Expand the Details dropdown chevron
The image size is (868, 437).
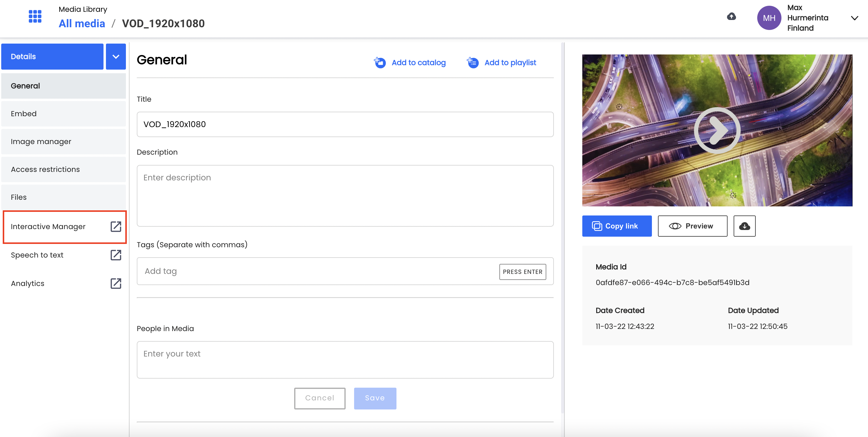[116, 57]
